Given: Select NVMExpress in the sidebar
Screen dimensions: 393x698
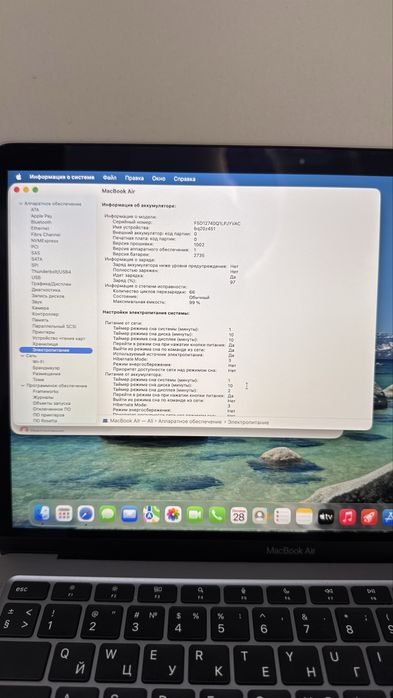Looking at the screenshot, I should 45,241.
